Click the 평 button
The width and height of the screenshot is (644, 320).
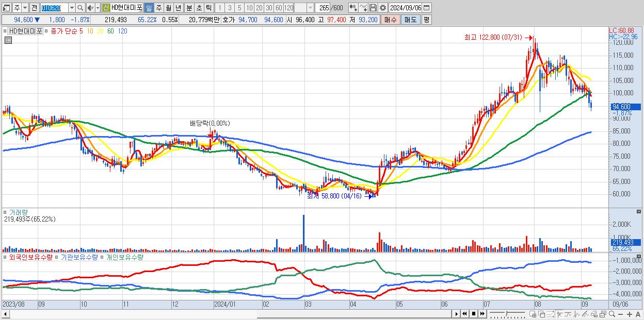click(426, 20)
